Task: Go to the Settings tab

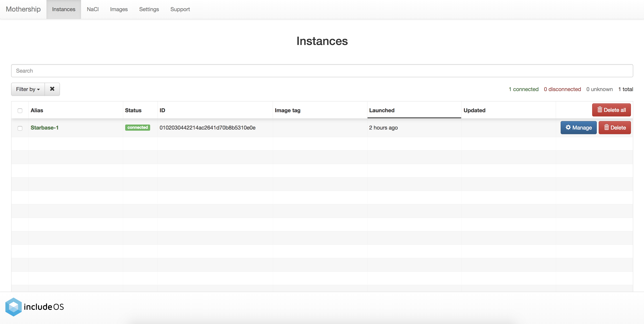Action: (x=149, y=9)
